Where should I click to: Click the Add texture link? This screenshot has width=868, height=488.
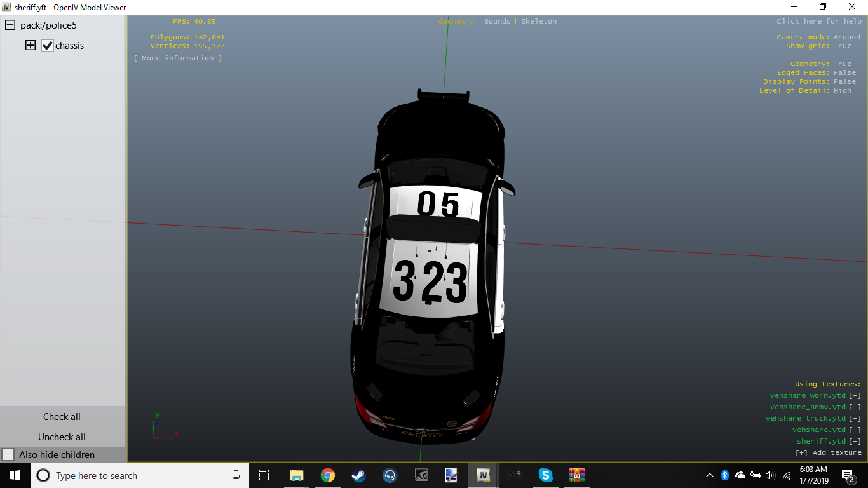click(x=829, y=452)
